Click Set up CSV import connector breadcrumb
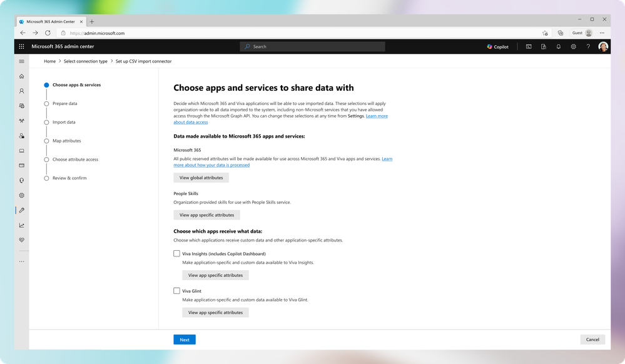 coord(143,61)
